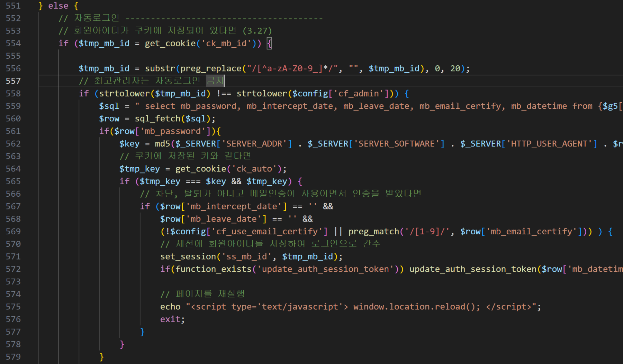Select the $sql variable on line 559
The image size is (623, 364).
pyautogui.click(x=109, y=106)
